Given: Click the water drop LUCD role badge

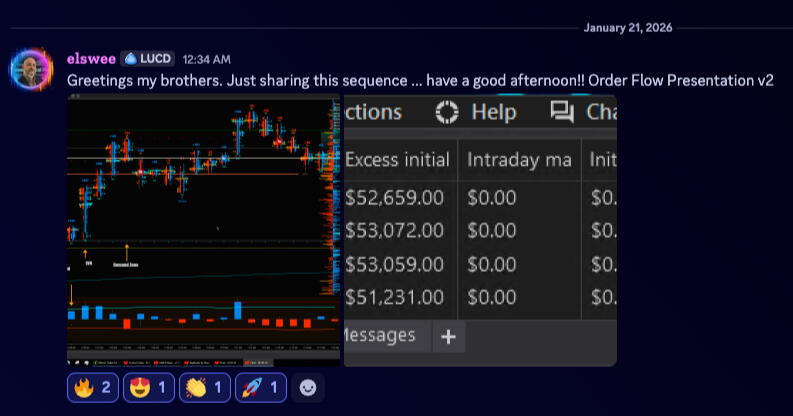Looking at the screenshot, I should (148, 59).
